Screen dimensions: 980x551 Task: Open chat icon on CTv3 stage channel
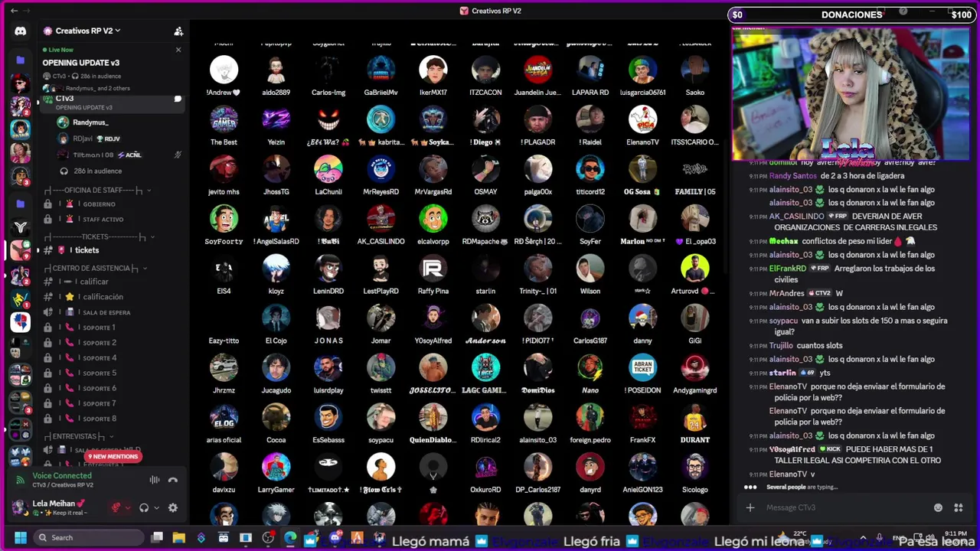point(178,99)
